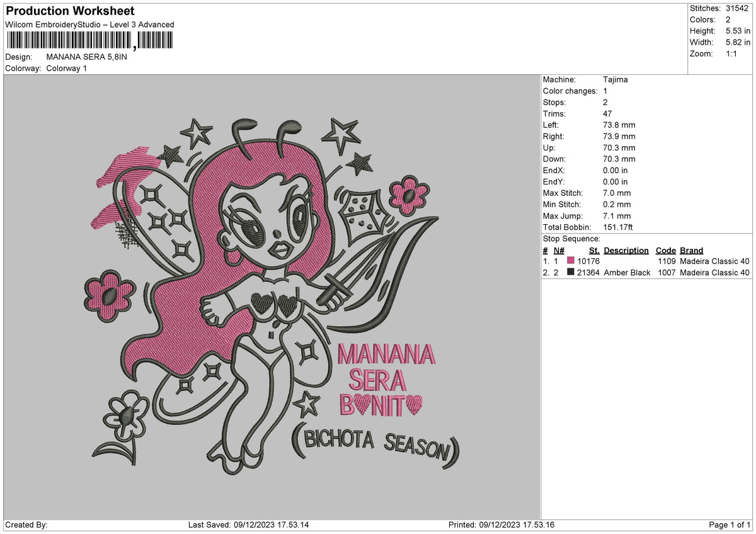Select the max stitch value "7.0 mm"
This screenshot has height=534, width=756.
[x=617, y=193]
